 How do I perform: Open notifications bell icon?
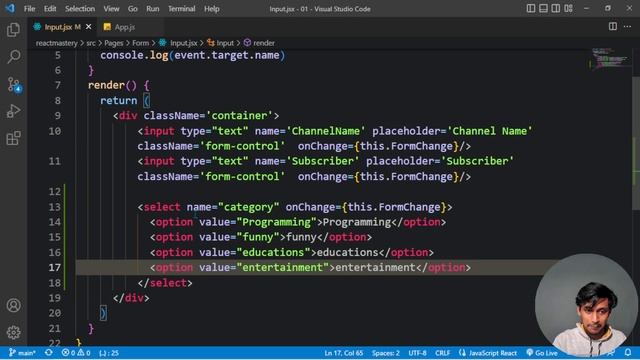628,353
